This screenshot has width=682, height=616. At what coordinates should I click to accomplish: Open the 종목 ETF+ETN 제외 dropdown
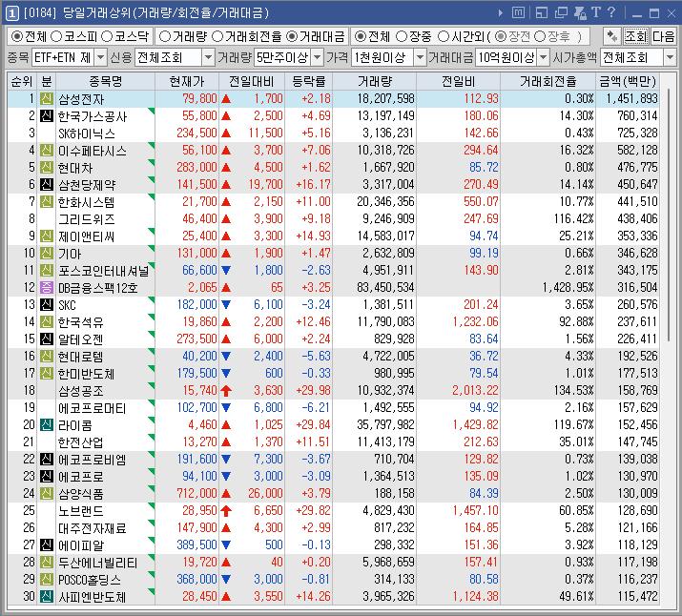pos(100,57)
